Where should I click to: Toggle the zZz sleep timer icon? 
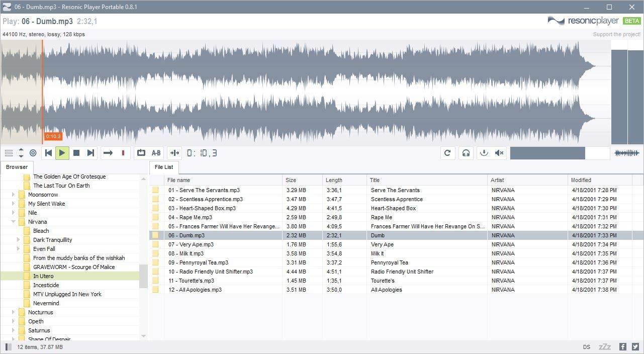coord(605,347)
